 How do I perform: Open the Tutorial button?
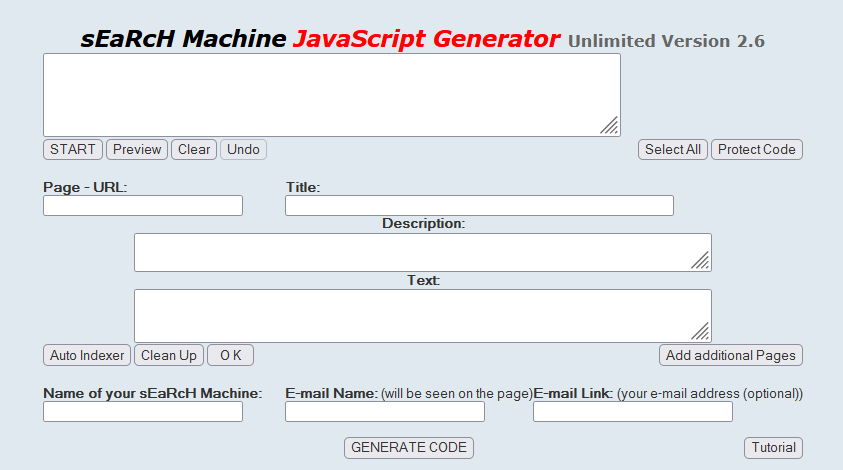tap(773, 448)
